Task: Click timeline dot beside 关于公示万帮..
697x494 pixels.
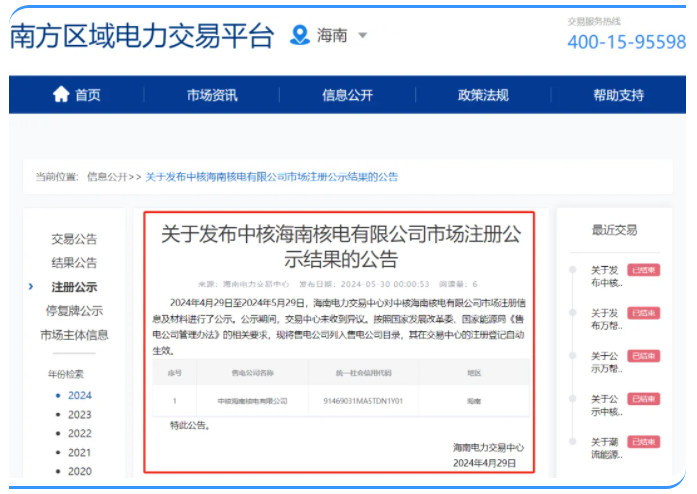Action: (x=573, y=355)
